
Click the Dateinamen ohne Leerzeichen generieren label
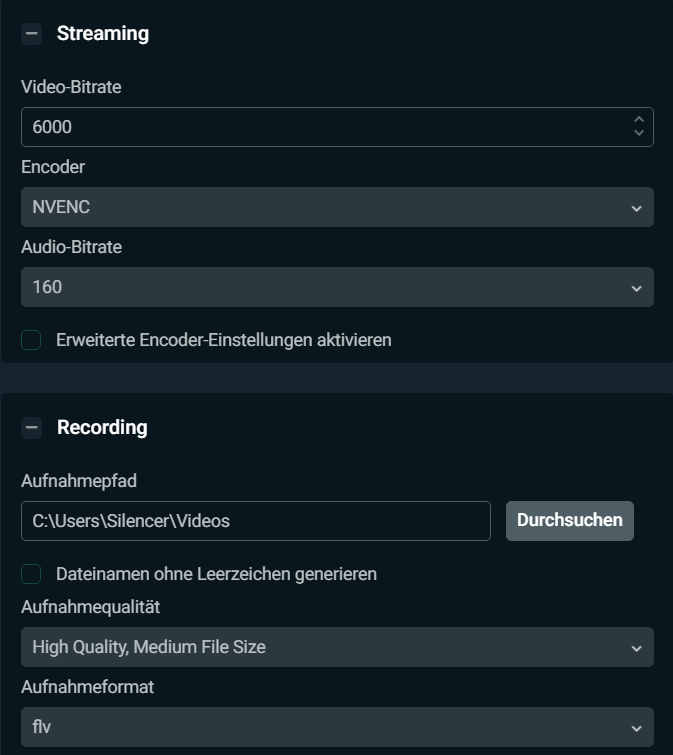pos(216,574)
